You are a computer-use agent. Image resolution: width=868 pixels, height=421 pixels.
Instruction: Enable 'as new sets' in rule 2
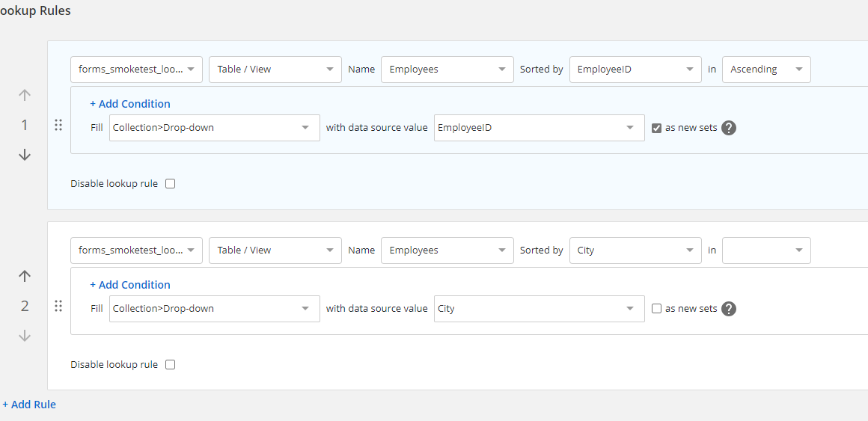656,309
